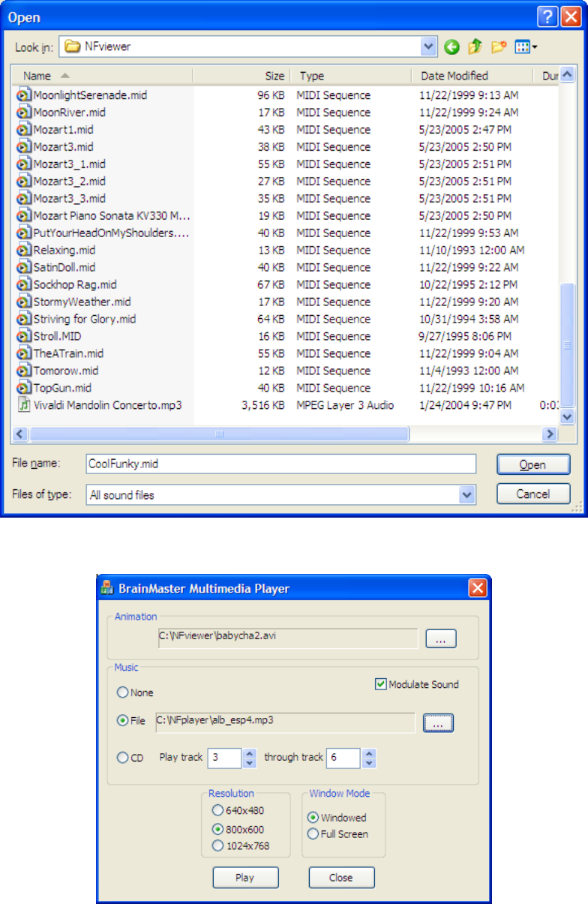The width and height of the screenshot is (588, 904).
Task: Create new folder icon in toolbar
Action: pyautogui.click(x=498, y=47)
